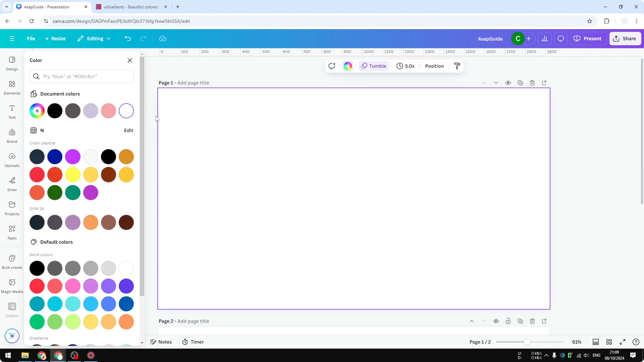
Task: Delete page 1 with trash icon
Action: [532, 83]
